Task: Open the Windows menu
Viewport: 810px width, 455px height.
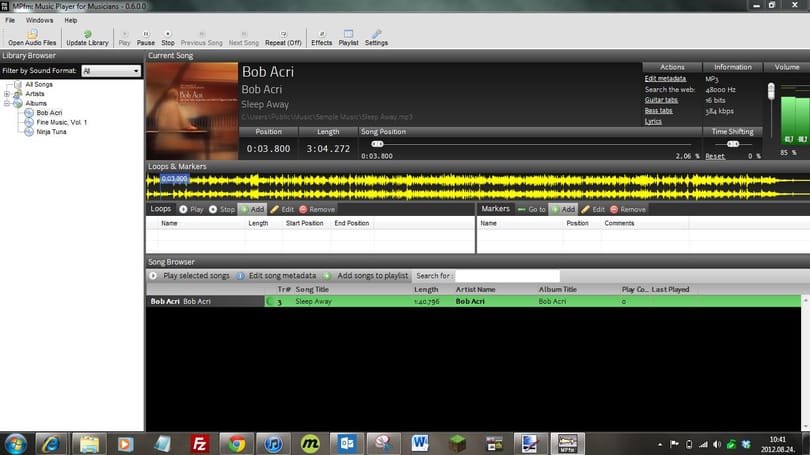Action: 39,20
